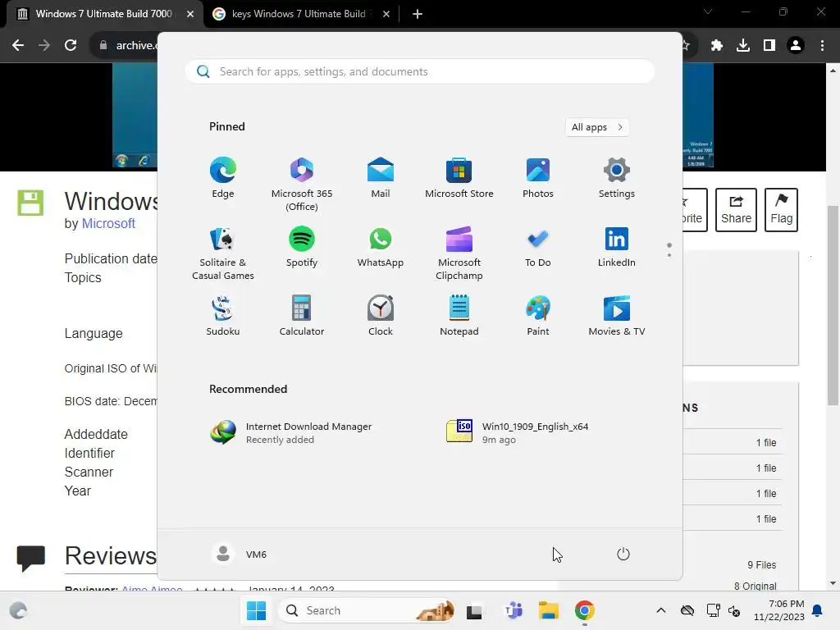
Task: Click the Flag button on archive page
Action: 781,209
